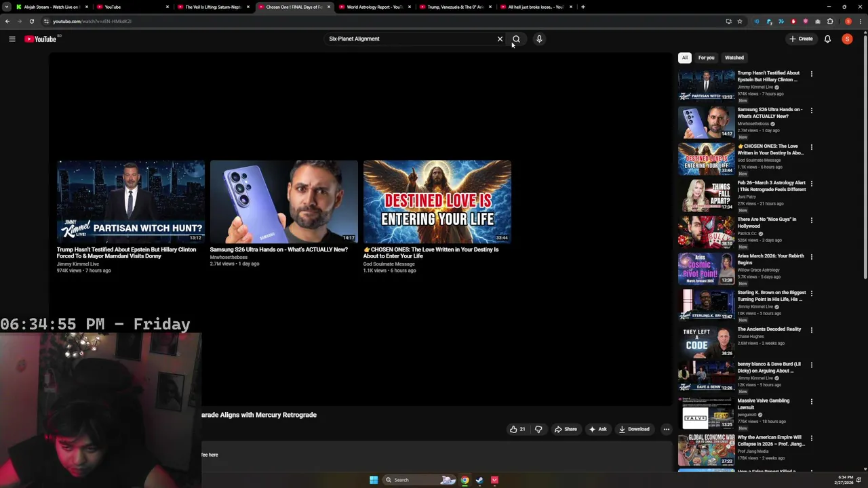Open options menu for Trump Hasn't Testified sidebar video
This screenshot has width=868, height=488.
811,74
